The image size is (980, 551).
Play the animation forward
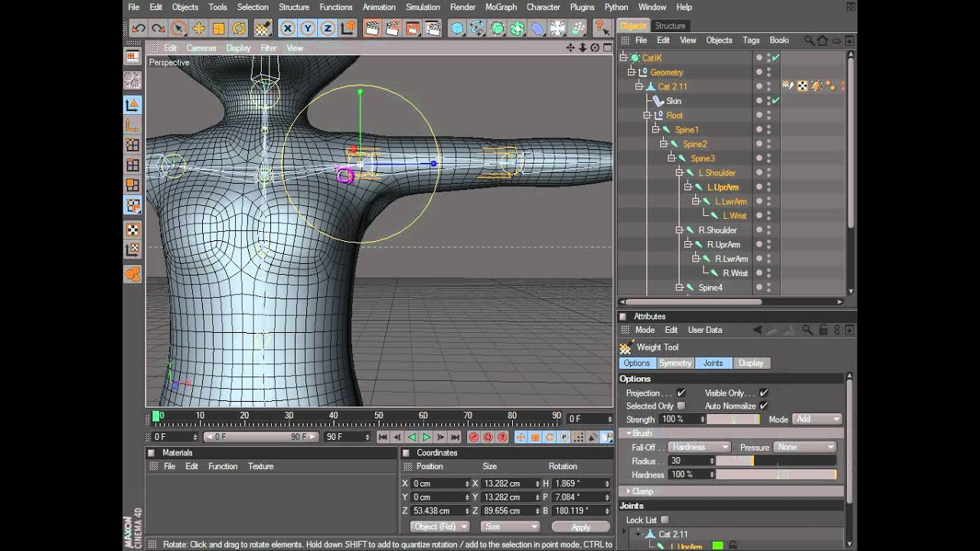coord(426,437)
